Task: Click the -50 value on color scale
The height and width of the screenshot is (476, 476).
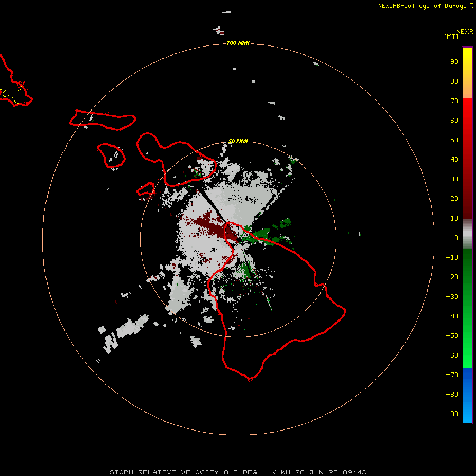Action: pyautogui.click(x=452, y=336)
